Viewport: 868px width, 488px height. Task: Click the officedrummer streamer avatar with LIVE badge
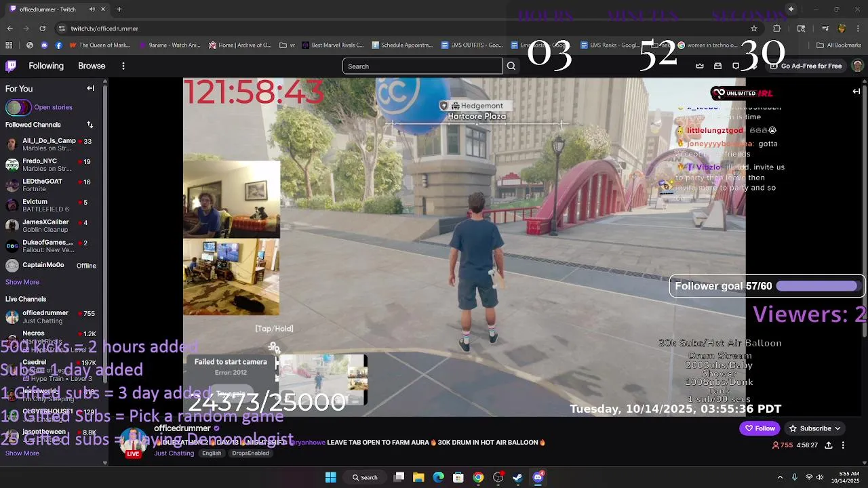coord(133,442)
